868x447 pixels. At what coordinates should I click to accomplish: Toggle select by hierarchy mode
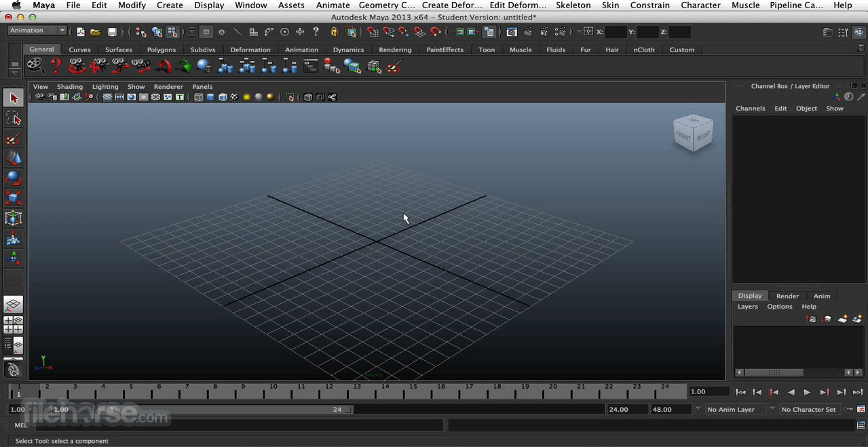pos(141,31)
